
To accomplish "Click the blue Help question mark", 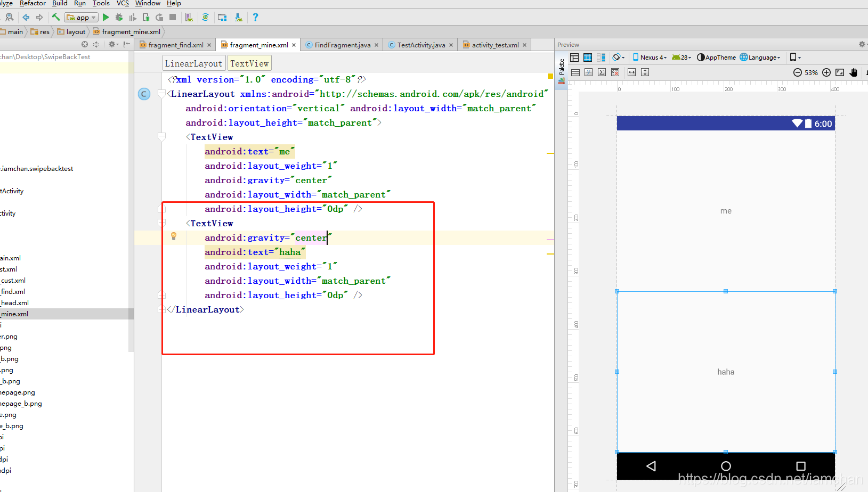I will click(255, 17).
